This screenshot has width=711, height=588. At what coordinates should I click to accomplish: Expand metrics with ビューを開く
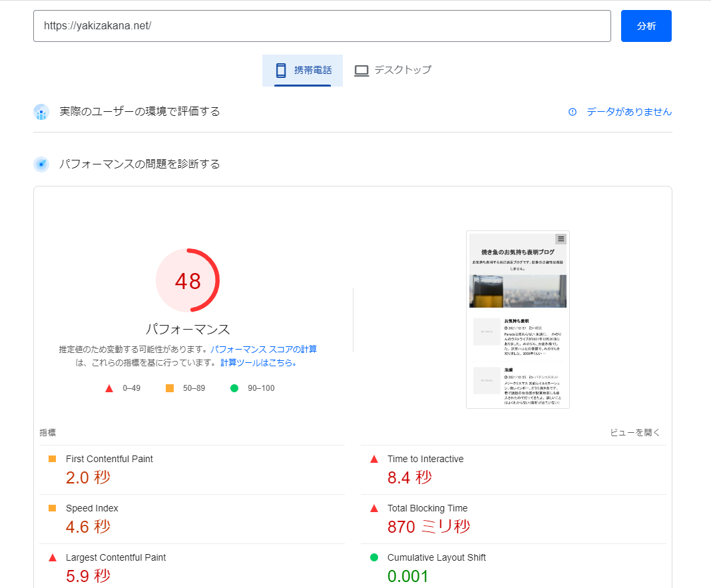point(635,433)
